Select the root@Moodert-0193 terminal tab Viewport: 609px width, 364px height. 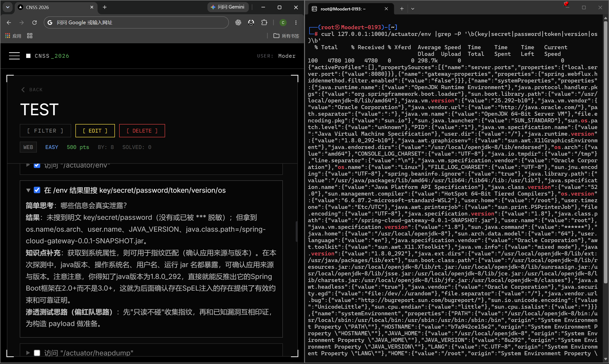tap(351, 9)
